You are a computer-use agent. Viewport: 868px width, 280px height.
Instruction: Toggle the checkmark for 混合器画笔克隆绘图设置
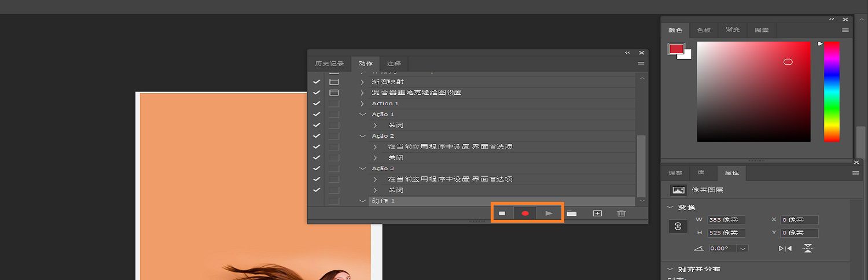[317, 93]
